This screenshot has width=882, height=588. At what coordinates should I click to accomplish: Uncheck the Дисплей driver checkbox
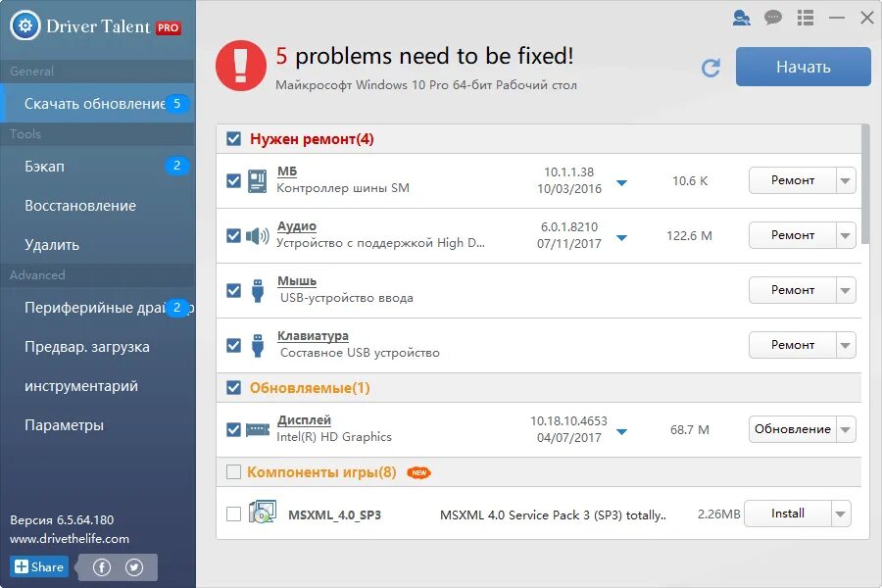click(233, 429)
